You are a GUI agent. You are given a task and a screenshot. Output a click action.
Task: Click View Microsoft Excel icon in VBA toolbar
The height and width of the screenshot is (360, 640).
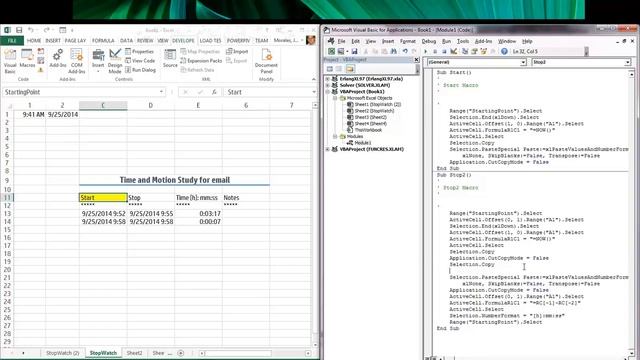[331, 51]
